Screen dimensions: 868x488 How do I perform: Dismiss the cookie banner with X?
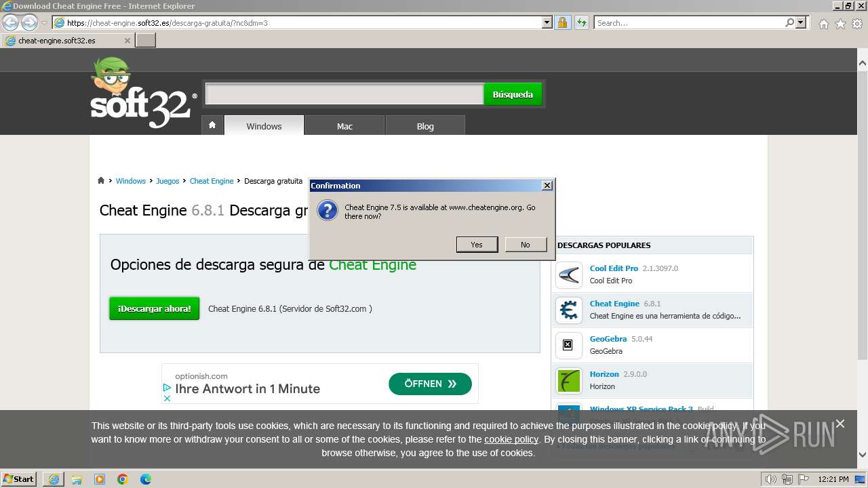(840, 424)
